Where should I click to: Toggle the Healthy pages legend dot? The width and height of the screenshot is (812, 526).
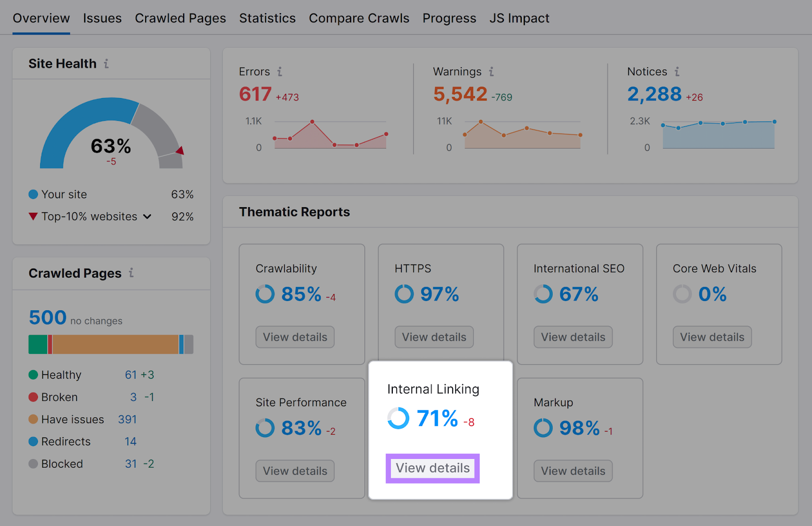33,375
